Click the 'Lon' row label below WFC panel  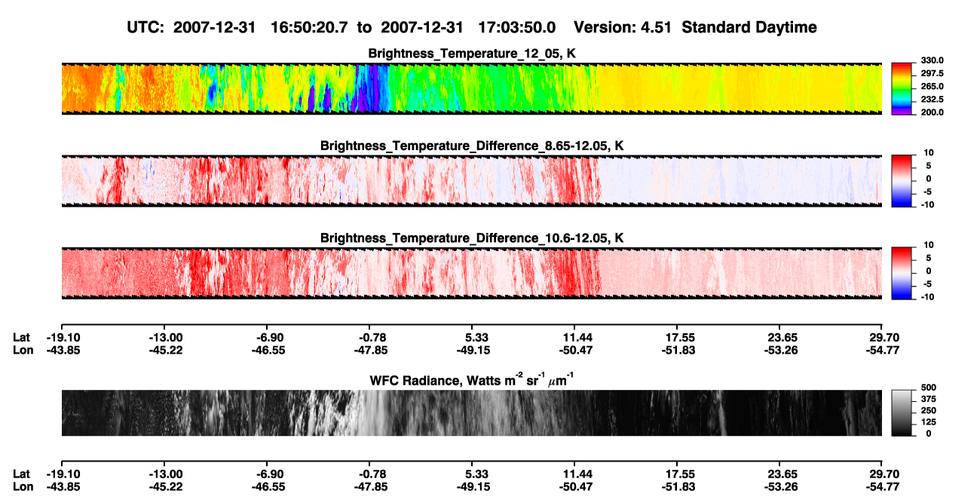click(22, 486)
